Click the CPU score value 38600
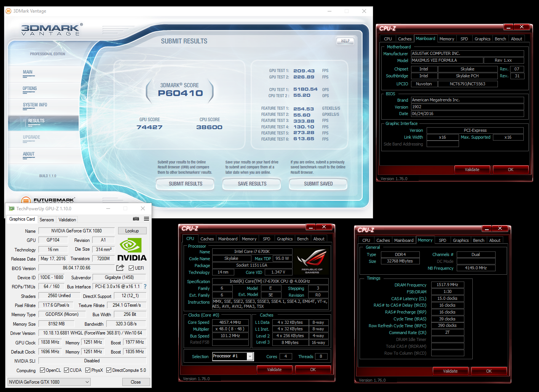Screen dimensions: 539x392 (x=209, y=127)
